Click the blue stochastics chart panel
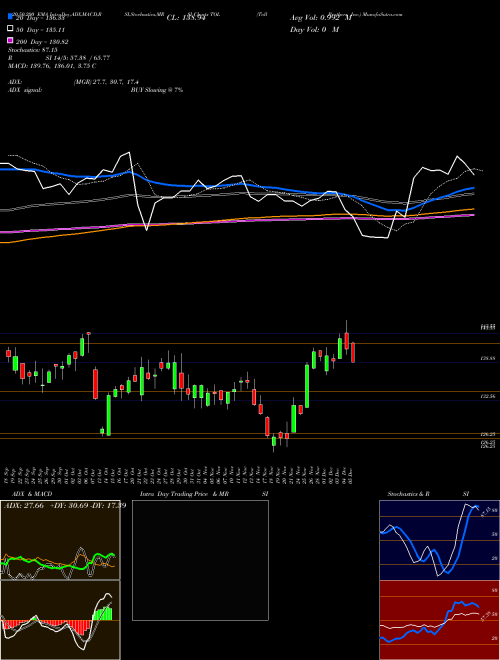The width and height of the screenshot is (500, 660). click(439, 540)
